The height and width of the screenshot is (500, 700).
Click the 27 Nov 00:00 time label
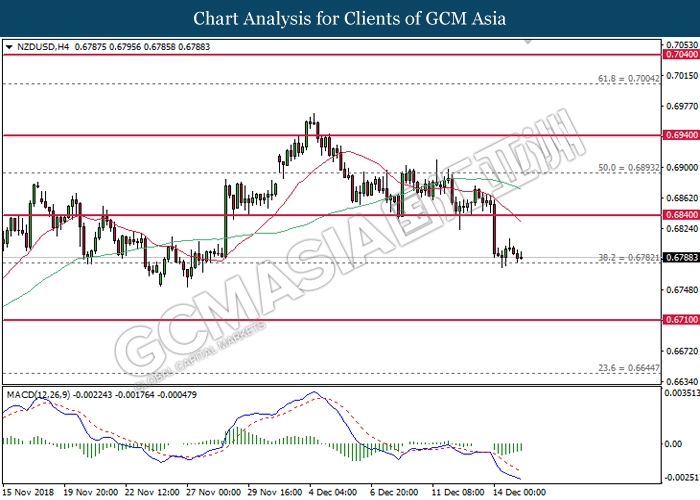pyautogui.click(x=213, y=492)
